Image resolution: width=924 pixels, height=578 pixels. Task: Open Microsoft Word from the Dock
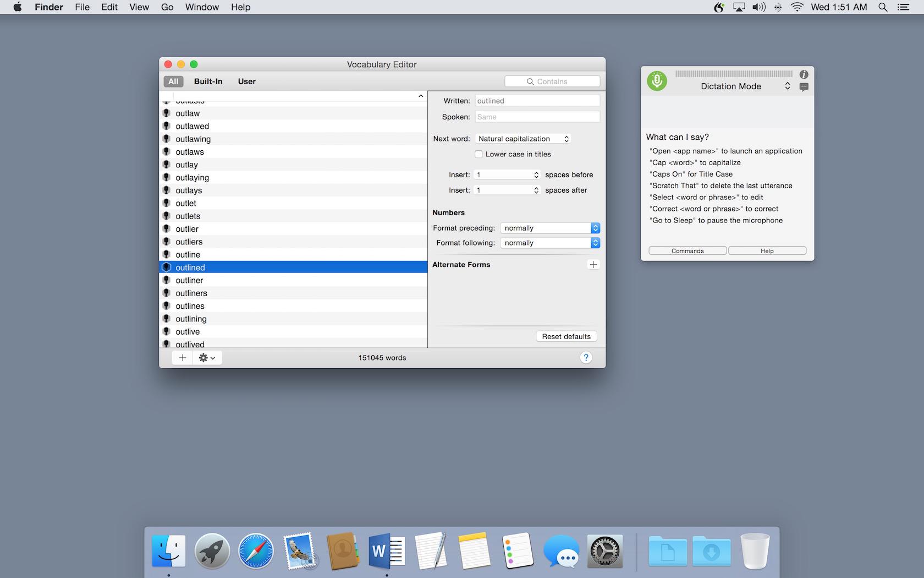point(387,551)
